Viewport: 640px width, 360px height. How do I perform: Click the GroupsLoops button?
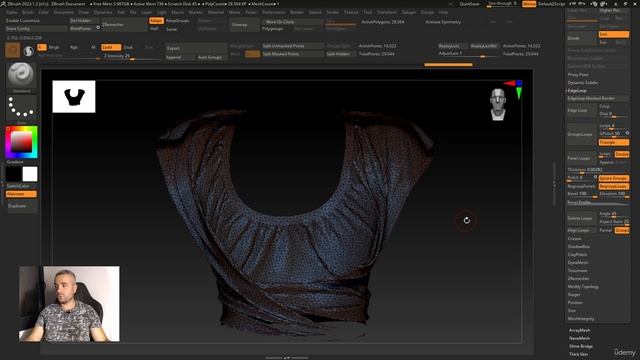click(x=582, y=134)
